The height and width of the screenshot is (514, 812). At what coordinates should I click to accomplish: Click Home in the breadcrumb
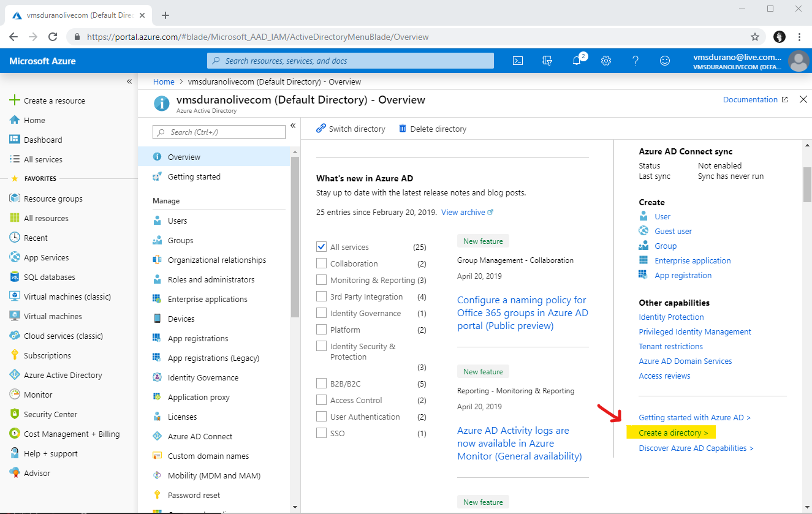pos(164,81)
